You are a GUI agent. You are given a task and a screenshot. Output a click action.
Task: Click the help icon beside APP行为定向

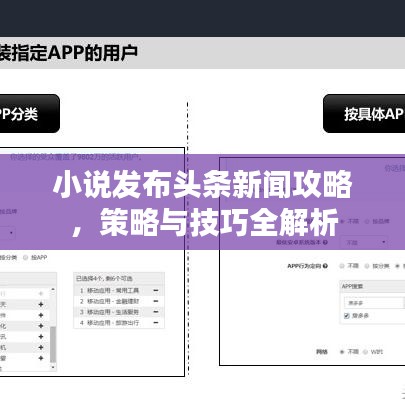click(325, 266)
